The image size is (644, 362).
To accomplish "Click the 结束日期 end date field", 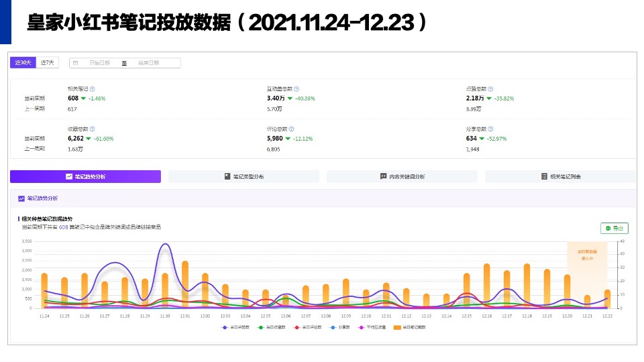I will [148, 63].
